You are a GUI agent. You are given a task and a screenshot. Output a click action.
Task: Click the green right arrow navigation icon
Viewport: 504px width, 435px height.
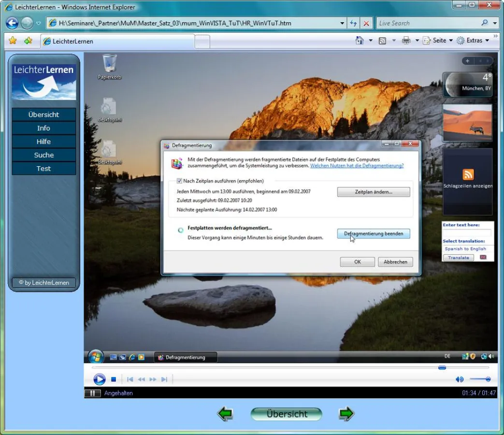(x=346, y=414)
